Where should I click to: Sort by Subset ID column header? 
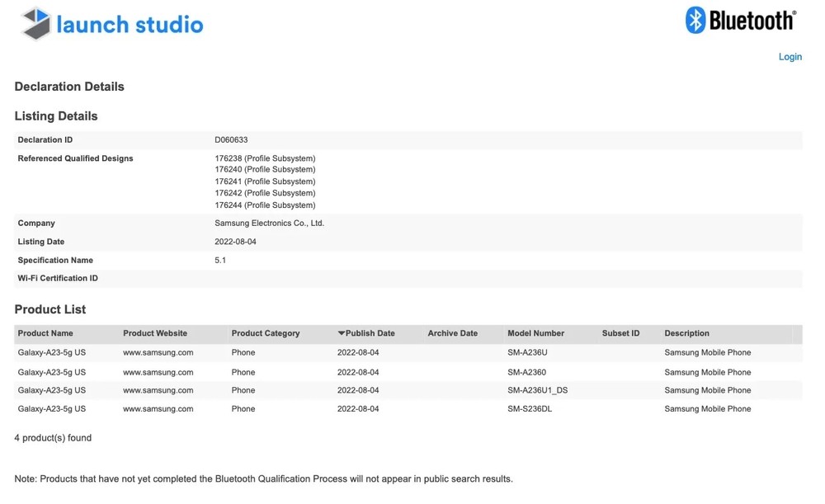pos(620,333)
